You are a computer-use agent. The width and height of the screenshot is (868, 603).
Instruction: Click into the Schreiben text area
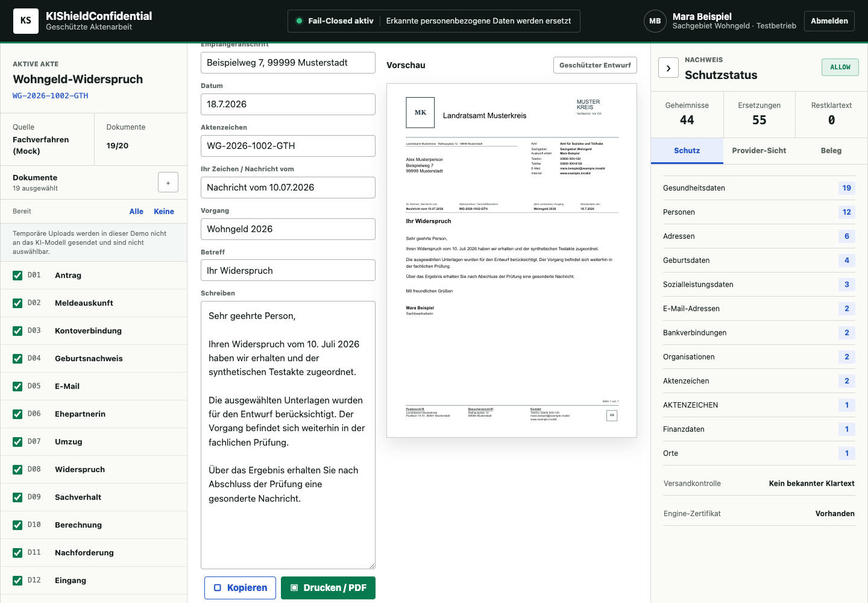[288, 435]
